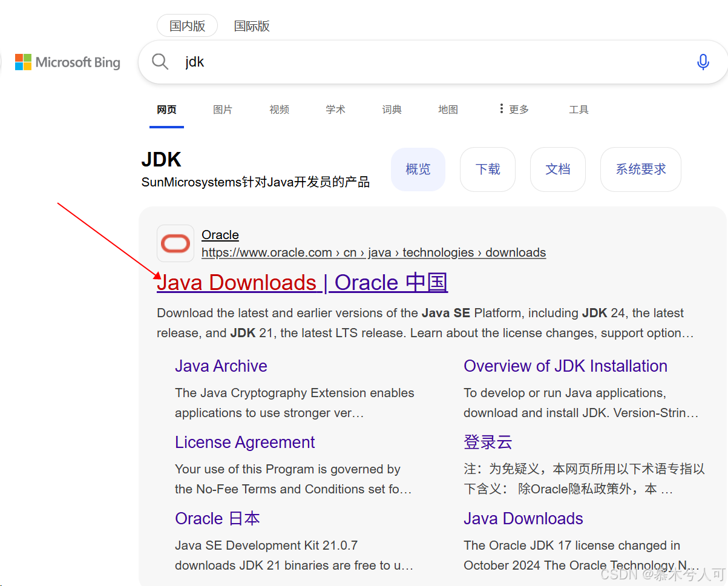Click the 注：为免疑义 description text

click(584, 479)
